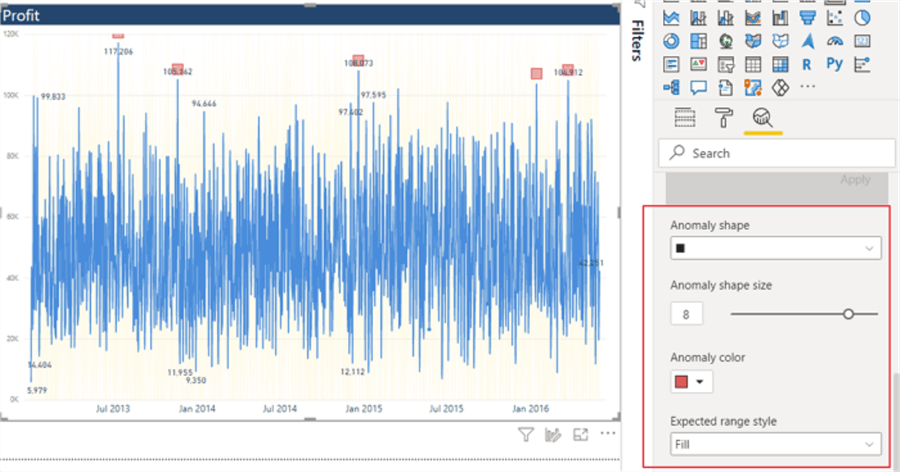This screenshot has width=900, height=472.
Task: Open the Analytics magnifier tab
Action: coord(763,118)
